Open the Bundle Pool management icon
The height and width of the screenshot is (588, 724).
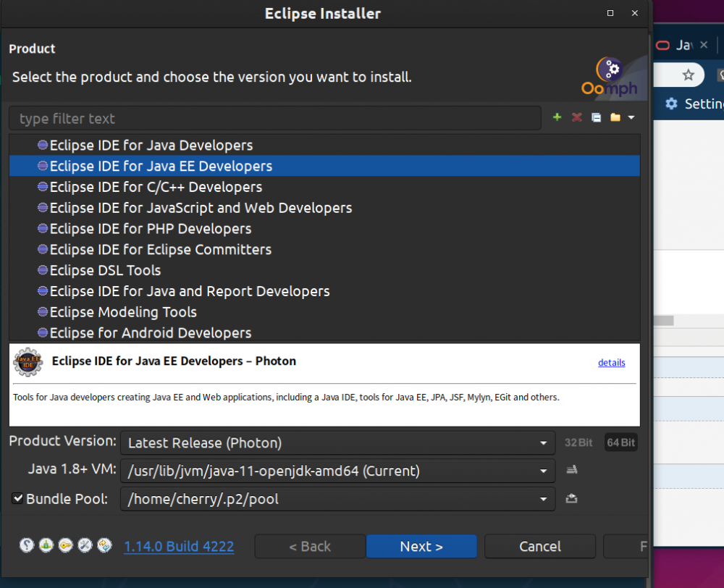(571, 499)
